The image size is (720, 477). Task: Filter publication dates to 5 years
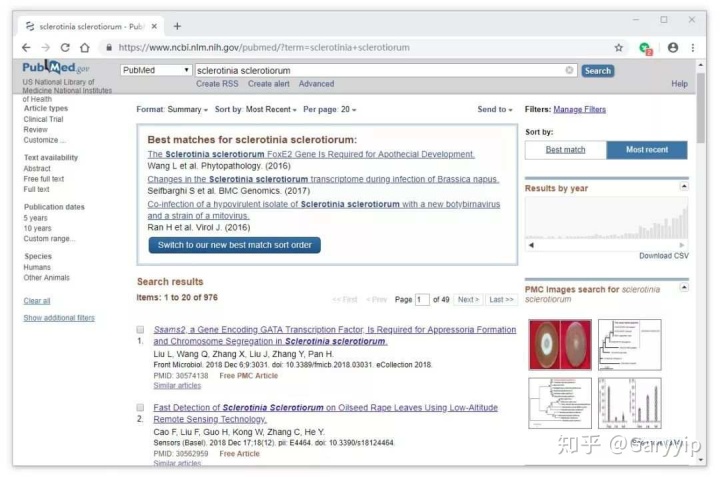[35, 218]
